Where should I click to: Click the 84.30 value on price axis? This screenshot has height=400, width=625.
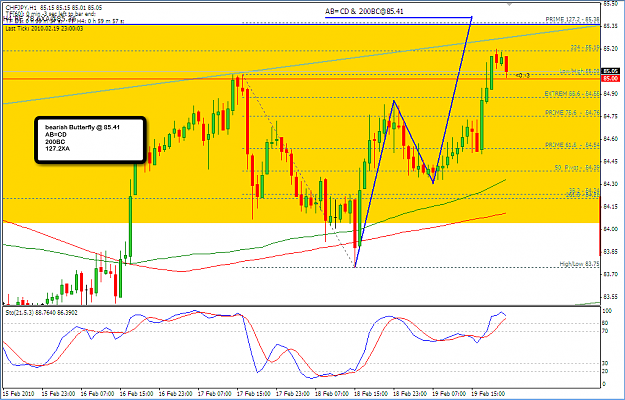pyautogui.click(x=610, y=184)
